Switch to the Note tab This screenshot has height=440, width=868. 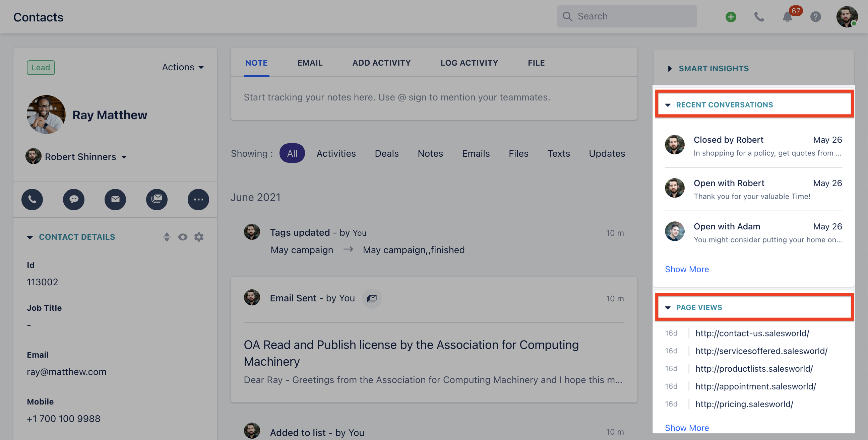(x=256, y=63)
